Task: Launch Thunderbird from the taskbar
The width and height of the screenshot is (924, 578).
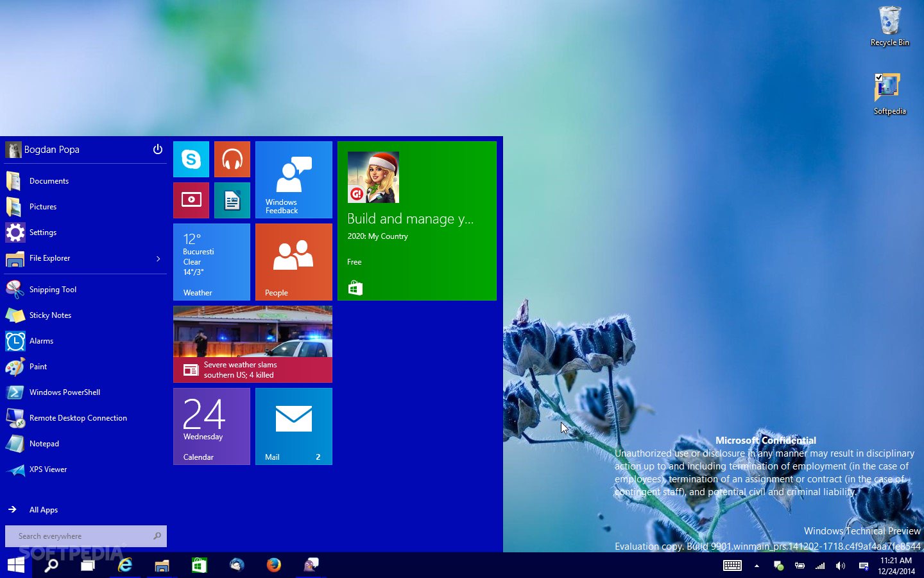Action: pyautogui.click(x=237, y=565)
